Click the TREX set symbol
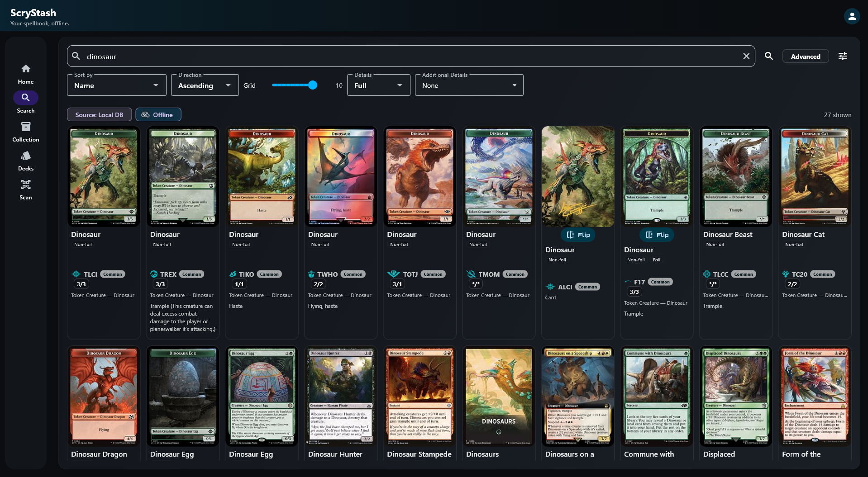This screenshot has height=477, width=868. [x=154, y=274]
